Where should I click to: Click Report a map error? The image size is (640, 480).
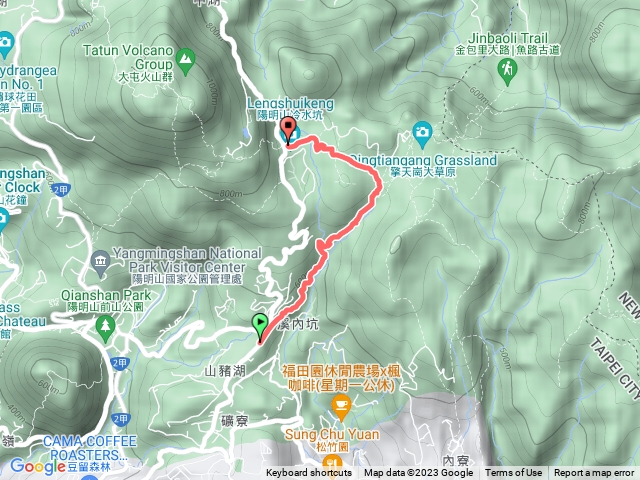593,473
